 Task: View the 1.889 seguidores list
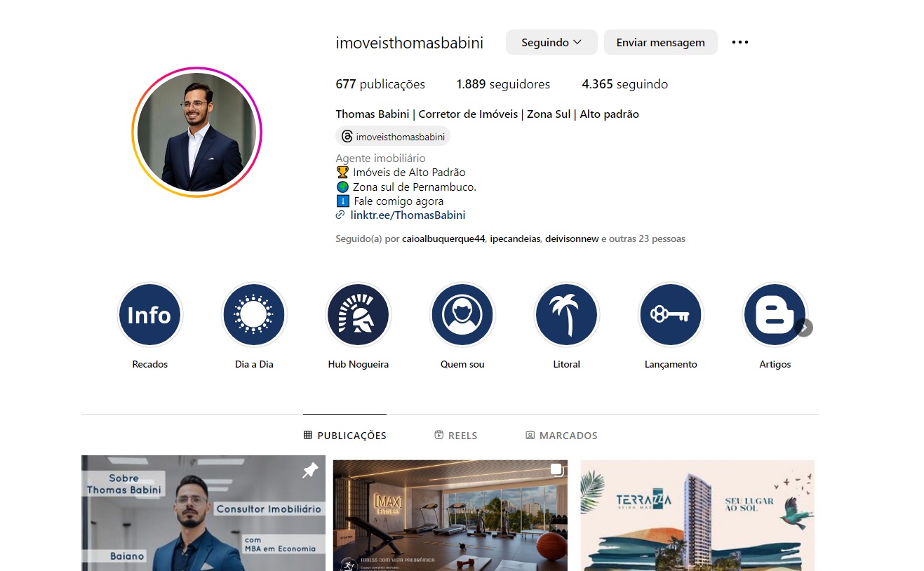point(503,84)
